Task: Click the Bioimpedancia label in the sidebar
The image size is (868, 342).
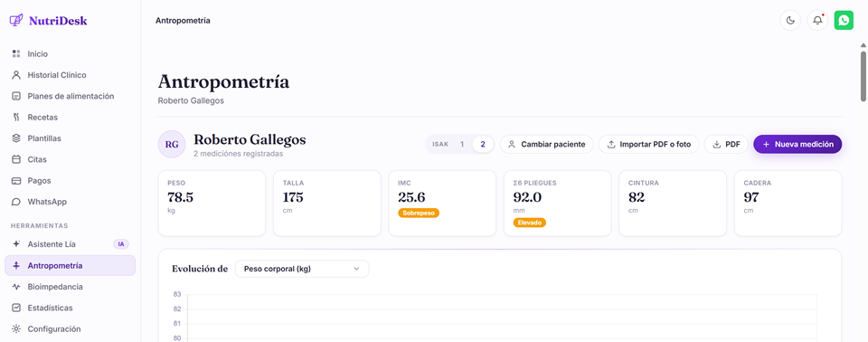Action: click(x=55, y=287)
